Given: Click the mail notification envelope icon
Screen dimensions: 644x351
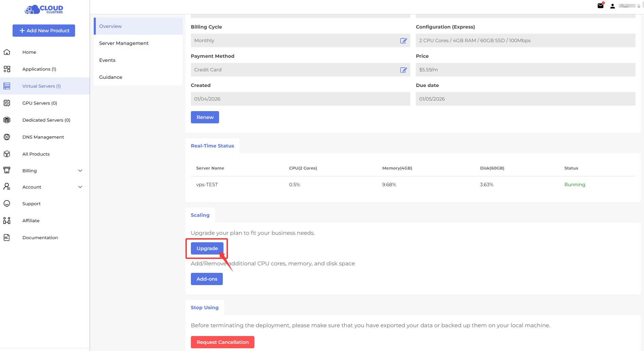Looking at the screenshot, I should (600, 6).
